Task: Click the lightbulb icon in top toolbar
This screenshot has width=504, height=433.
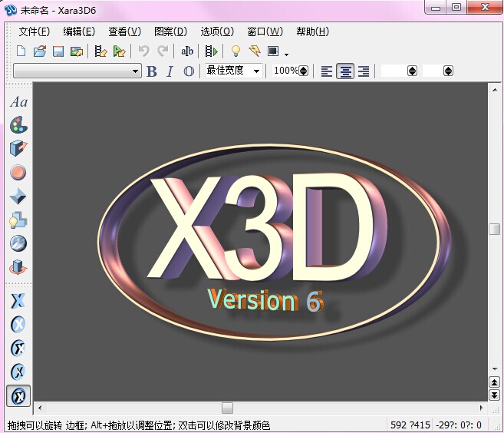Action: coord(236,51)
